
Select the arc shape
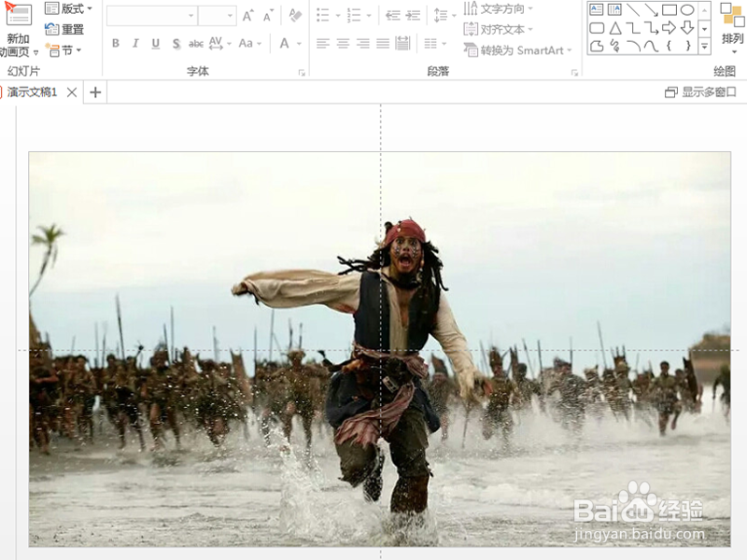[x=633, y=46]
